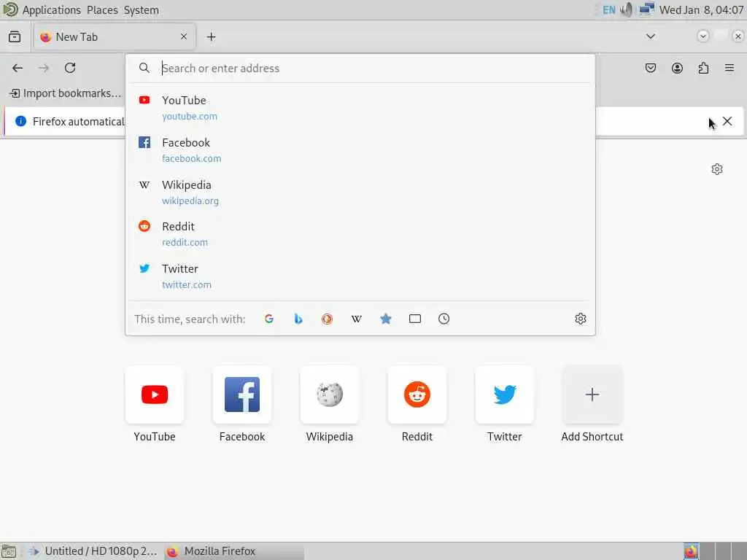Open search settings gear in dropdown
The width and height of the screenshot is (747, 560).
coord(580,319)
